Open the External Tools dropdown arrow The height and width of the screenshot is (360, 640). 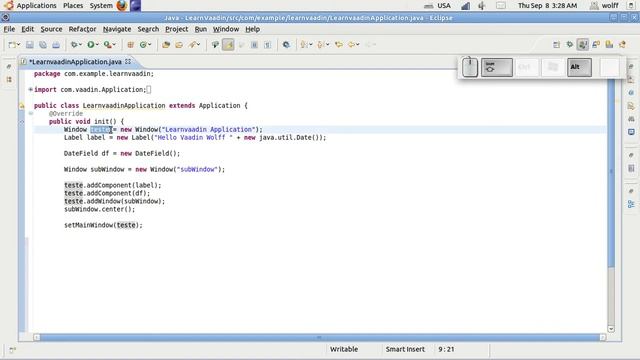[114, 45]
